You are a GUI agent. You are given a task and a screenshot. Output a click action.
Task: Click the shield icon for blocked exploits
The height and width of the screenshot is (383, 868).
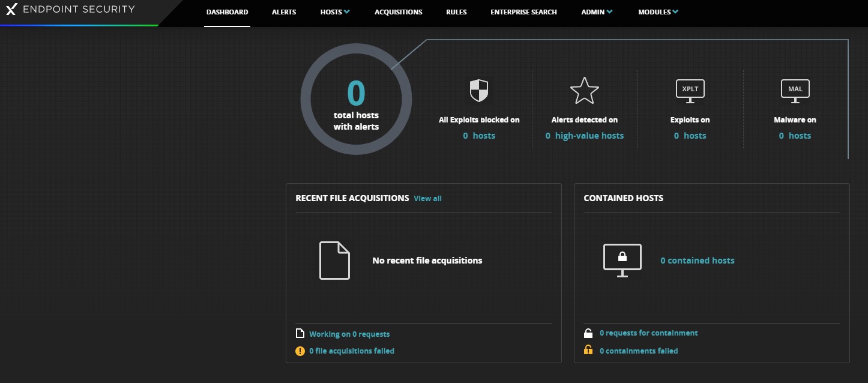478,91
